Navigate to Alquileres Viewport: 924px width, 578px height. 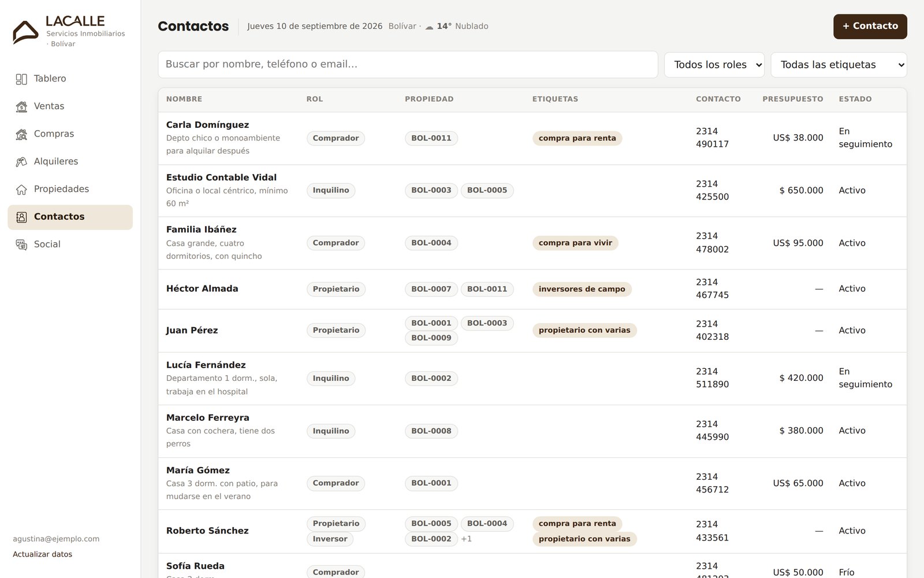[70, 162]
